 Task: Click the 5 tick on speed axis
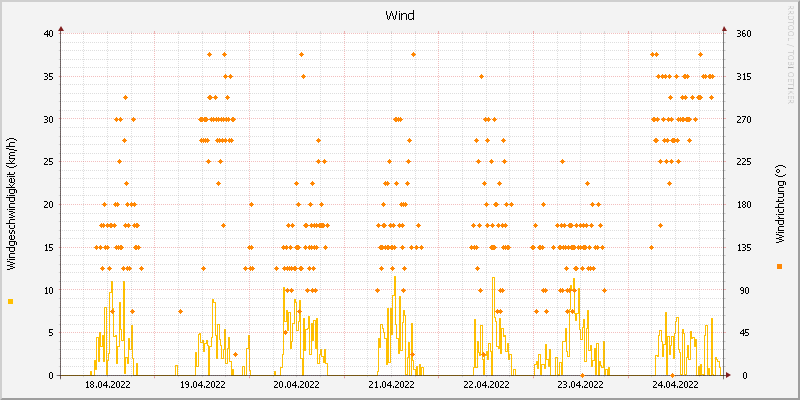(x=51, y=333)
